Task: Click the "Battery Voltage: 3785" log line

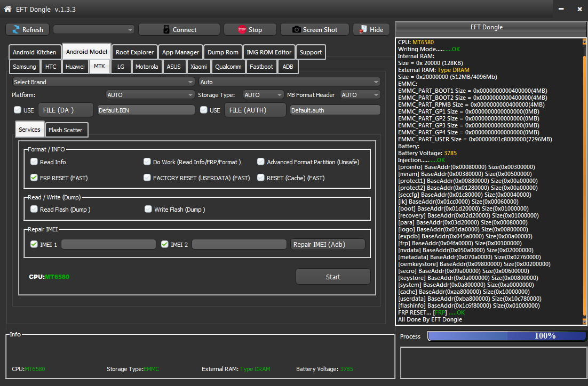Action: click(x=427, y=153)
